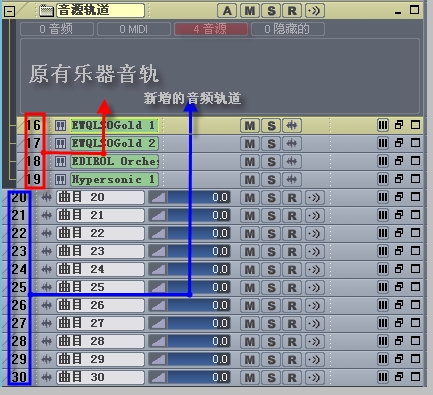Select the 0 MIDI tab

pos(134,29)
